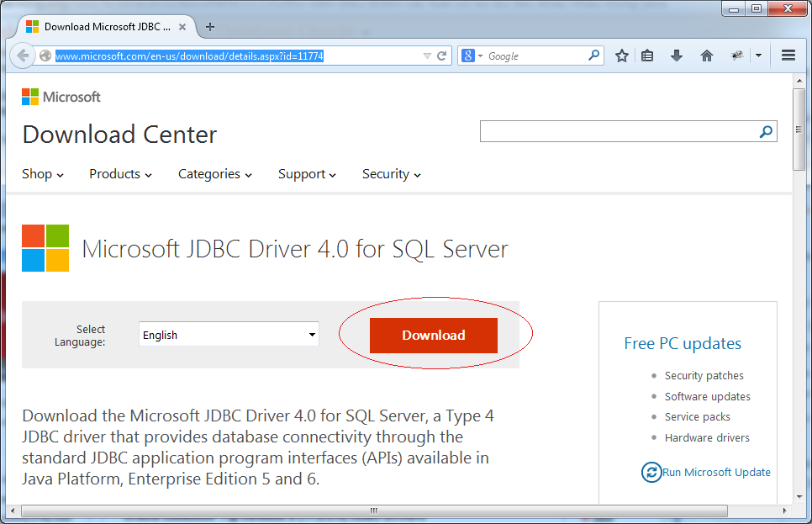Go back using the browser back arrow
This screenshot has width=812, height=524.
click(x=22, y=56)
